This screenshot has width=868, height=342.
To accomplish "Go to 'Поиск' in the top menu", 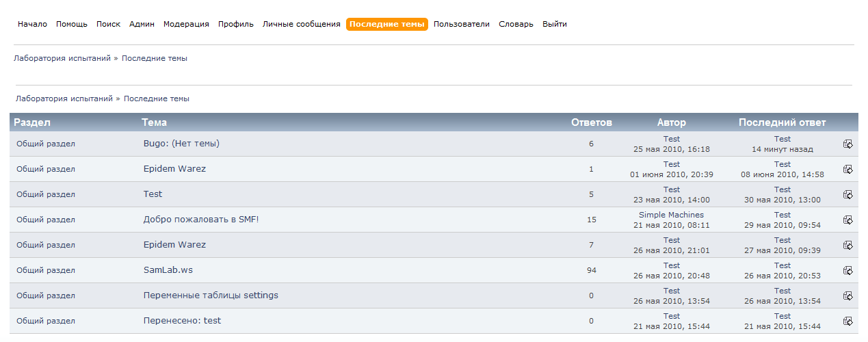I will 108,24.
